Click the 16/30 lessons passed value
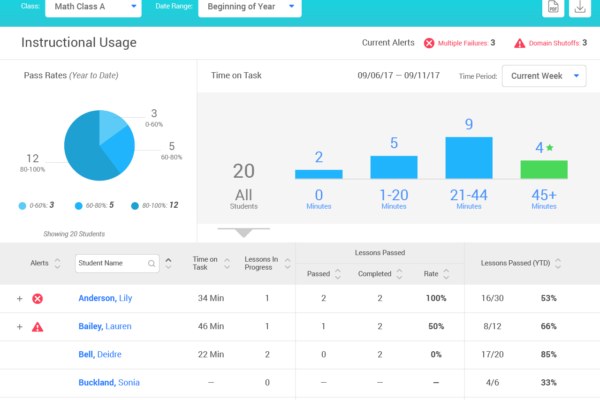The height and width of the screenshot is (400, 600). coord(492,298)
